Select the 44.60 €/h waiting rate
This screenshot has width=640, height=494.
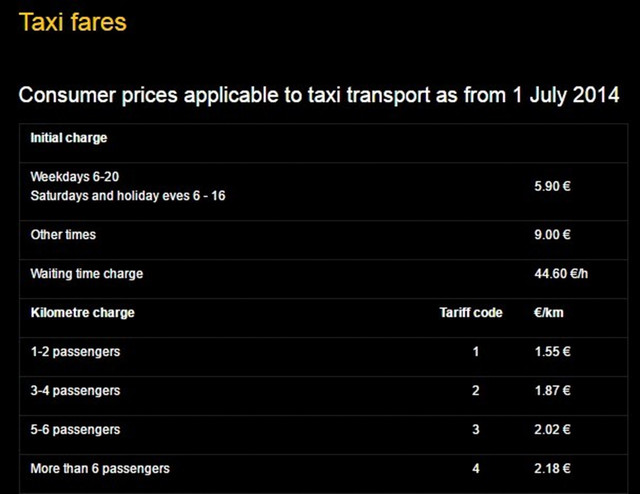(x=561, y=274)
